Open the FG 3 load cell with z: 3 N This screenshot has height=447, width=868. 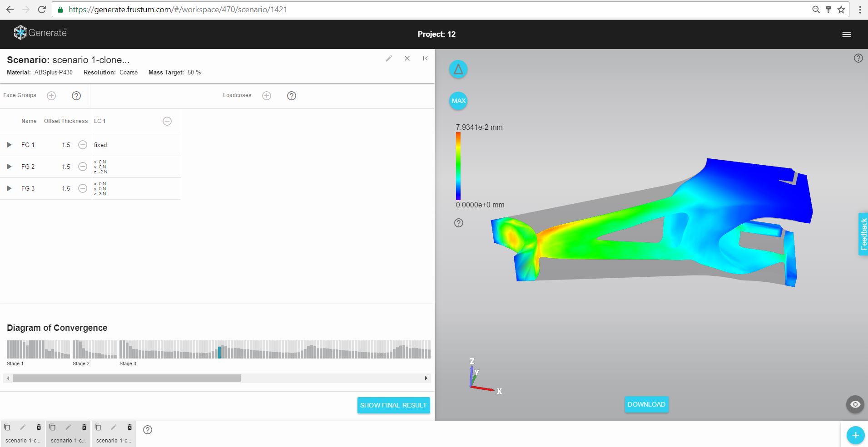click(x=136, y=189)
